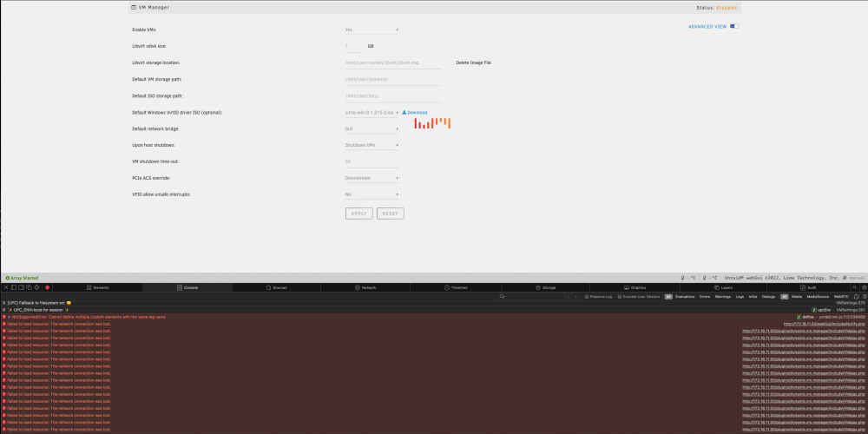Switch to the Layers tab
Screen dimensions: 868x434
(x=723, y=288)
